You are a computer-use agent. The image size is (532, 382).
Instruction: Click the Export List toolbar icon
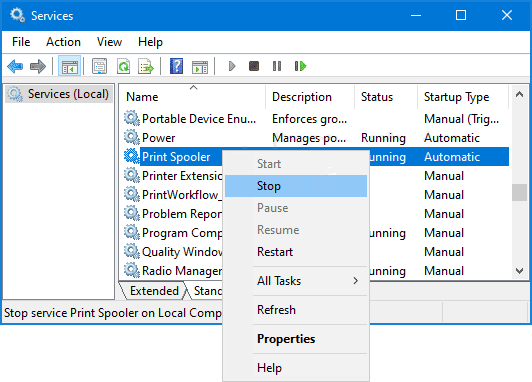146,66
